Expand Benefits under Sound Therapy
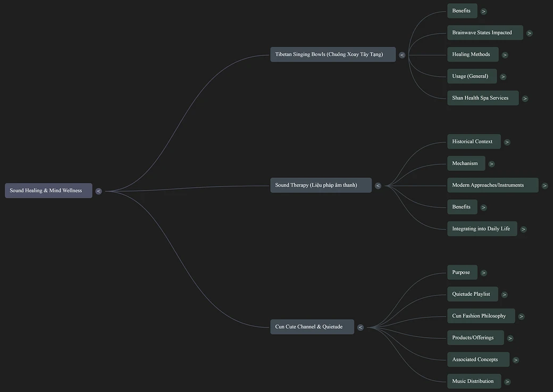 [484, 208]
